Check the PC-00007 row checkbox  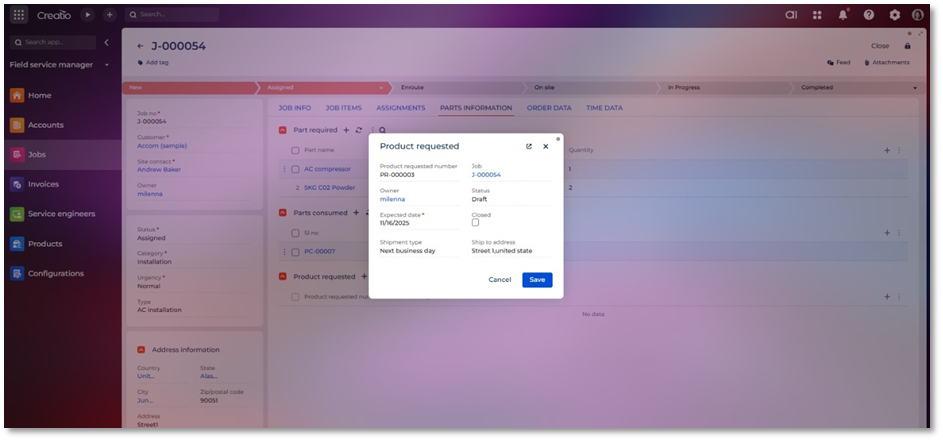point(295,251)
